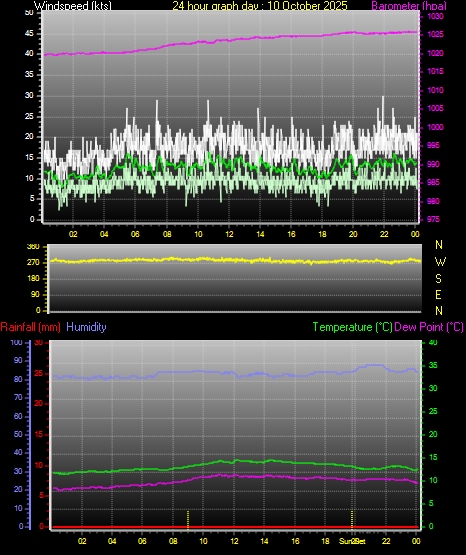
Task: Click the W compass letter beside direction graph
Action: coord(440,262)
